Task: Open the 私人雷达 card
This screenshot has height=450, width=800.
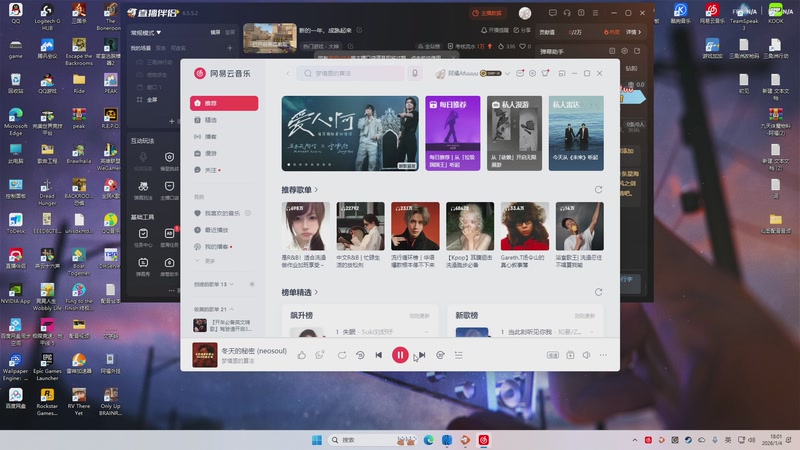Action: tap(576, 133)
